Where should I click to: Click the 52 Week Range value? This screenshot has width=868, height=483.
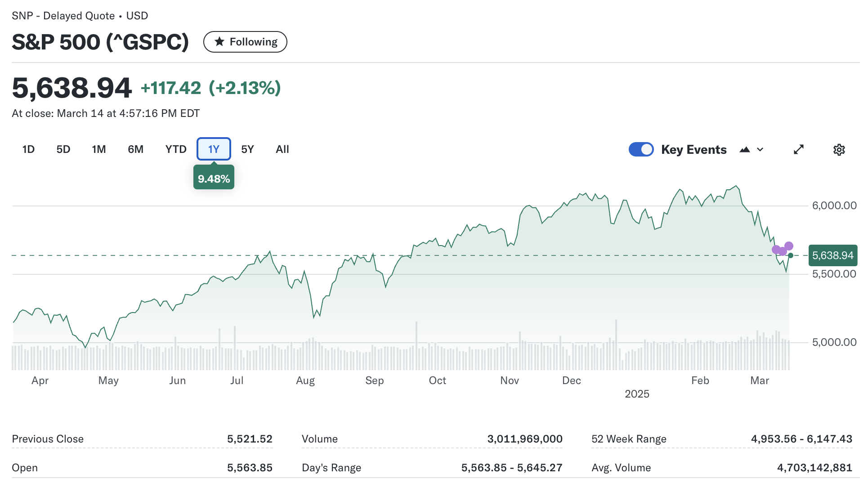pos(801,439)
